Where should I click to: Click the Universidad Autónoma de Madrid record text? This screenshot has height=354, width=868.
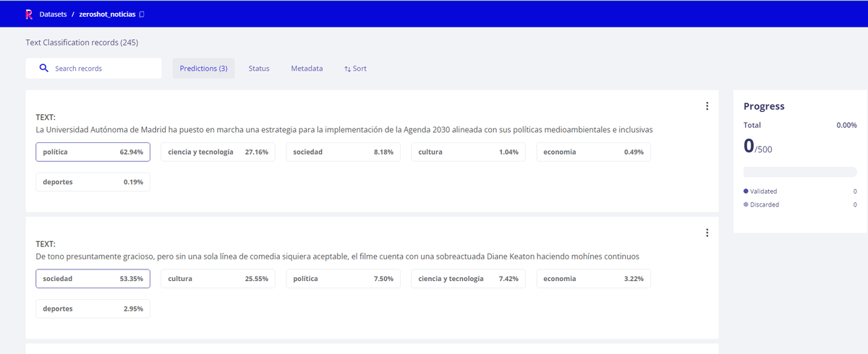344,130
